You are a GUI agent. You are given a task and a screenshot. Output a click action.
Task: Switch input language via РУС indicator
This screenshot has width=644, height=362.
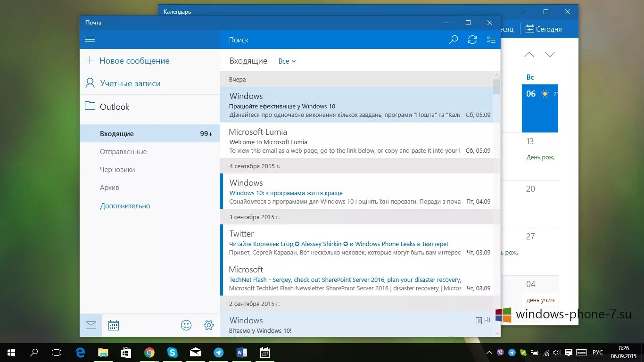[597, 352]
